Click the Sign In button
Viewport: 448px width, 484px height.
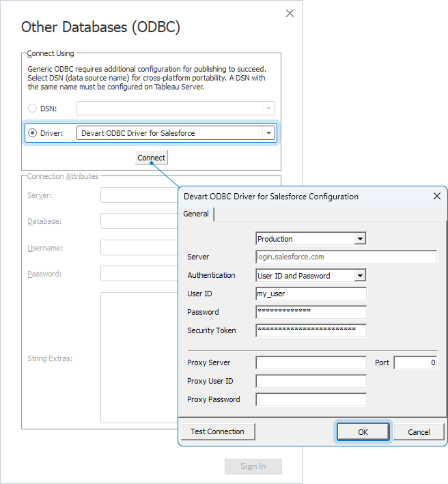click(x=253, y=466)
